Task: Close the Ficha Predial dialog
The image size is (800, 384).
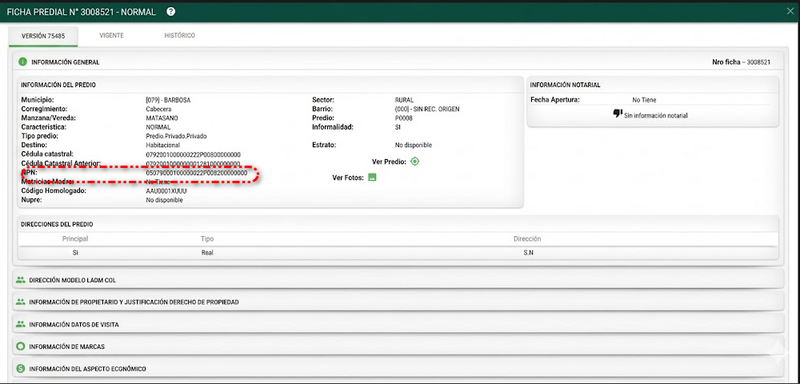Action: (x=791, y=11)
